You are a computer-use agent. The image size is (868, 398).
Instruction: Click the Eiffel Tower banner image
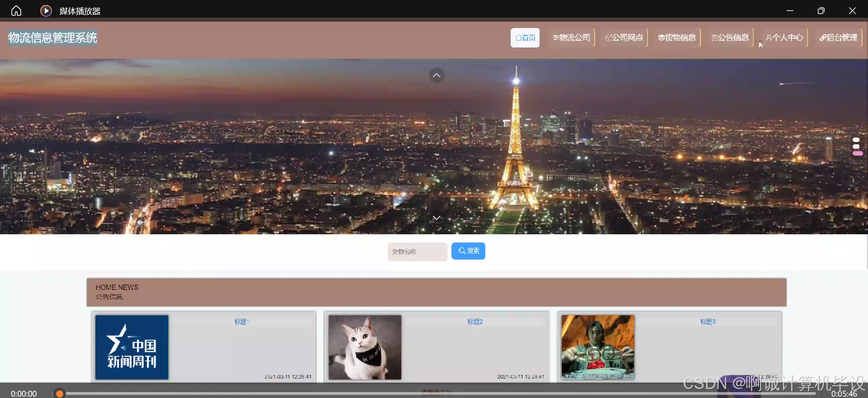[x=434, y=147]
